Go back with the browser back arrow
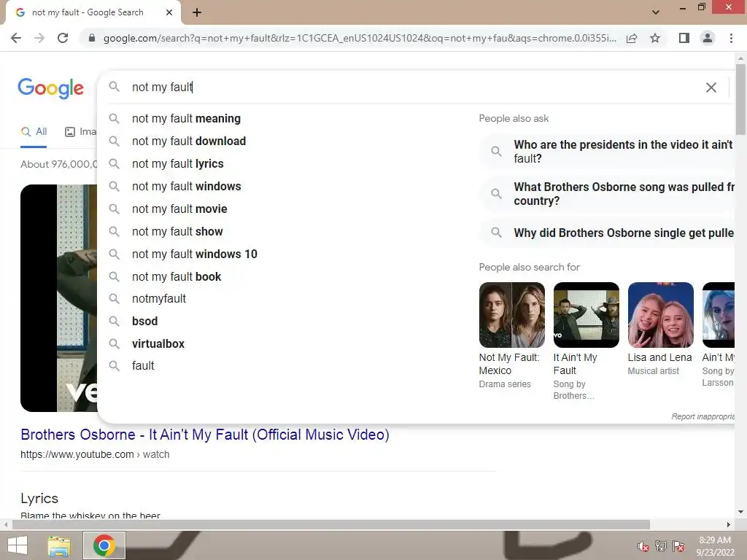Viewport: 747px width, 560px height. point(16,38)
